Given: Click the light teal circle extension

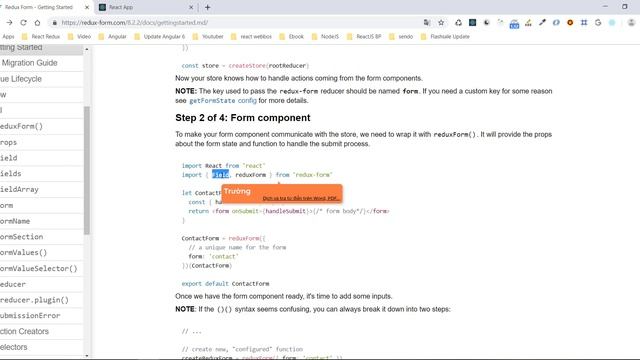Looking at the screenshot, I should [x=612, y=23].
